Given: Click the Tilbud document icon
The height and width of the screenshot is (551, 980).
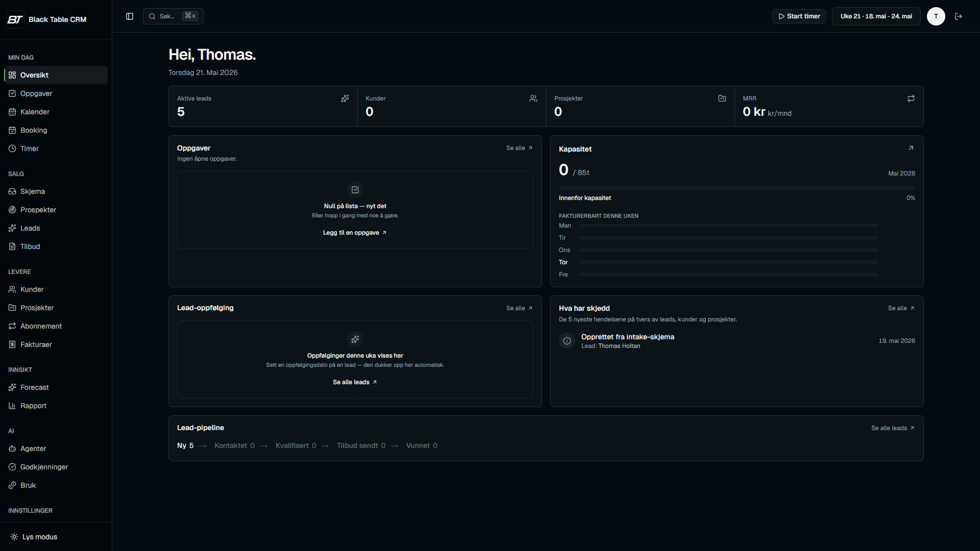Looking at the screenshot, I should (x=12, y=246).
